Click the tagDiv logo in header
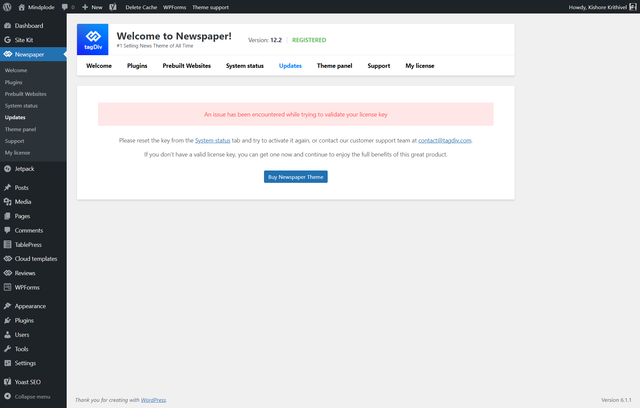Screen dimensions: 640x408 [x=93, y=39]
